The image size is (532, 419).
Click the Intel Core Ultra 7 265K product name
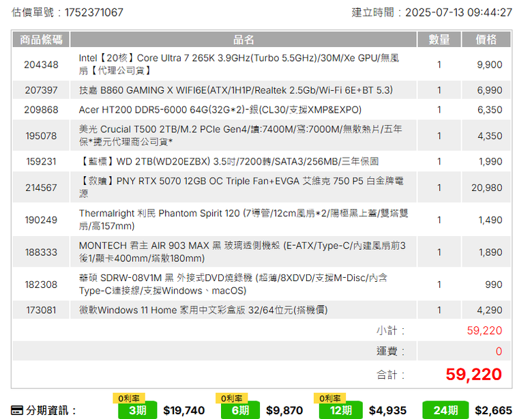(x=239, y=64)
